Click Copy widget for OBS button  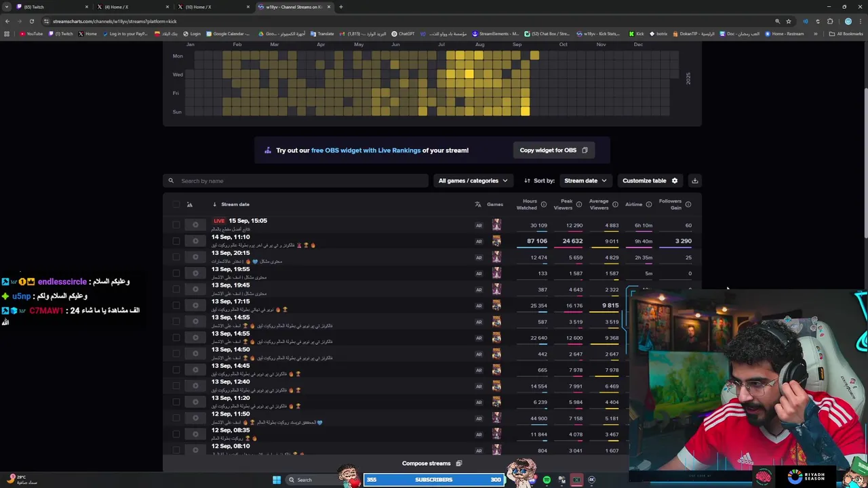pos(553,150)
